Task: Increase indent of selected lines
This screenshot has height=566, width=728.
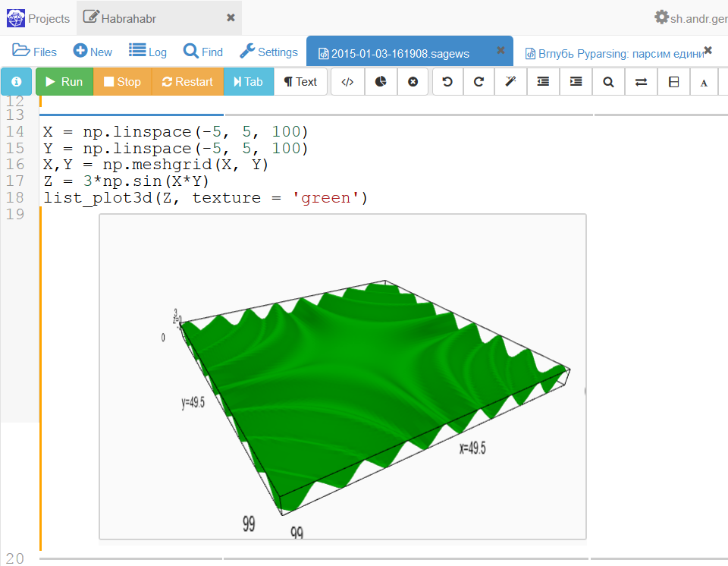Action: [x=576, y=82]
